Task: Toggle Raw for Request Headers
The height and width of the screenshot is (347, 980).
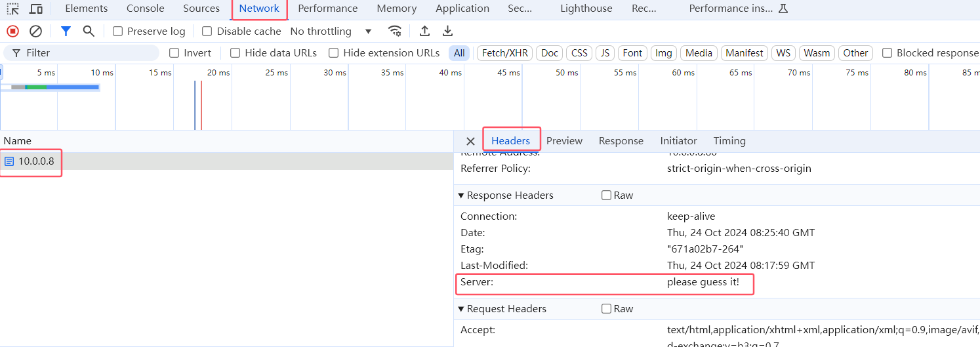Action: (x=606, y=309)
